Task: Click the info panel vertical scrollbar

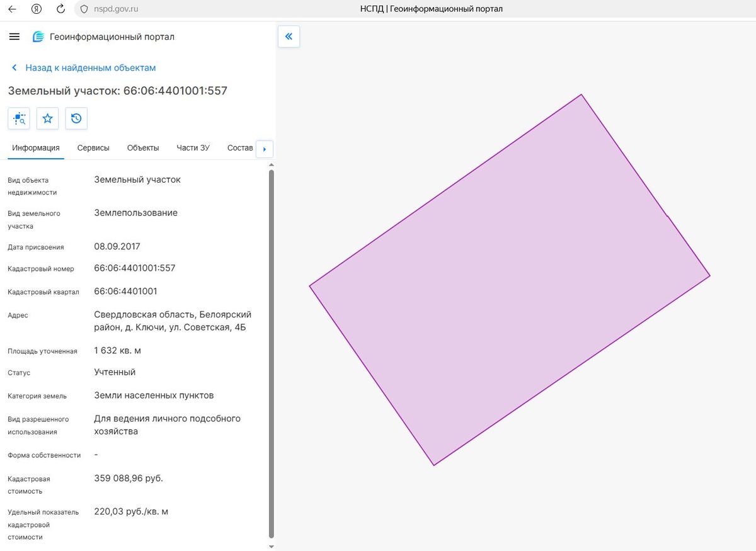Action: tap(272, 353)
